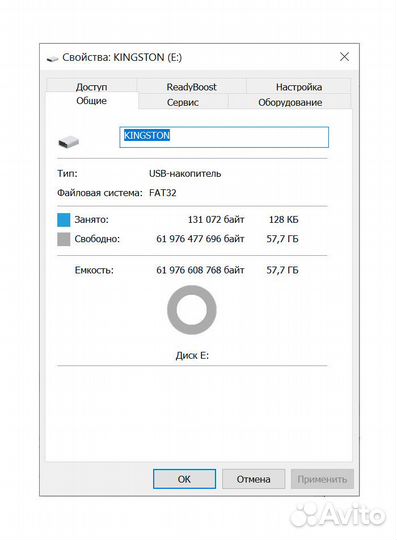
Task: Click the '61 976 477 696 байт' free value
Action: click(200, 239)
